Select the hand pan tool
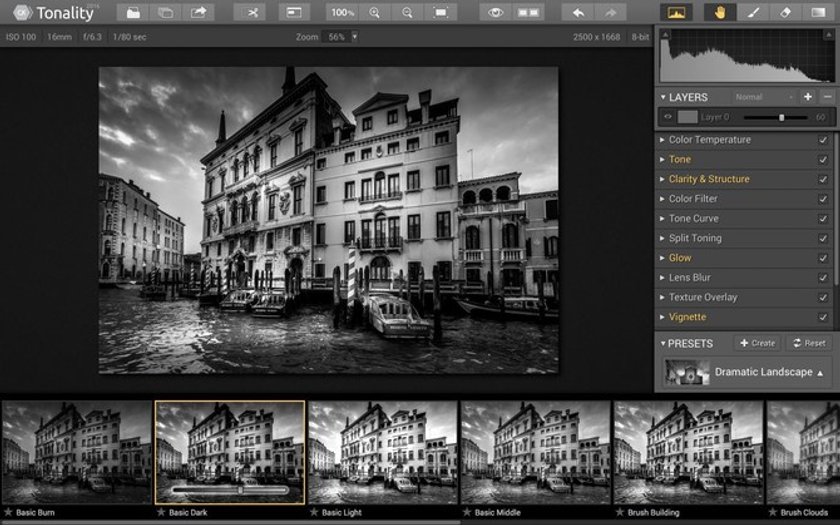The width and height of the screenshot is (840, 525). pos(719,12)
